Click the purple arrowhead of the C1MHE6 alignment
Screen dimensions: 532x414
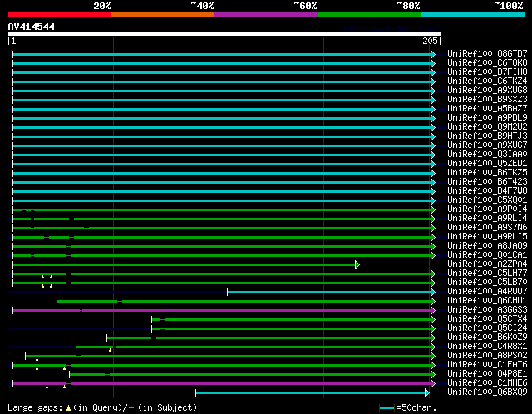pyautogui.click(x=432, y=383)
